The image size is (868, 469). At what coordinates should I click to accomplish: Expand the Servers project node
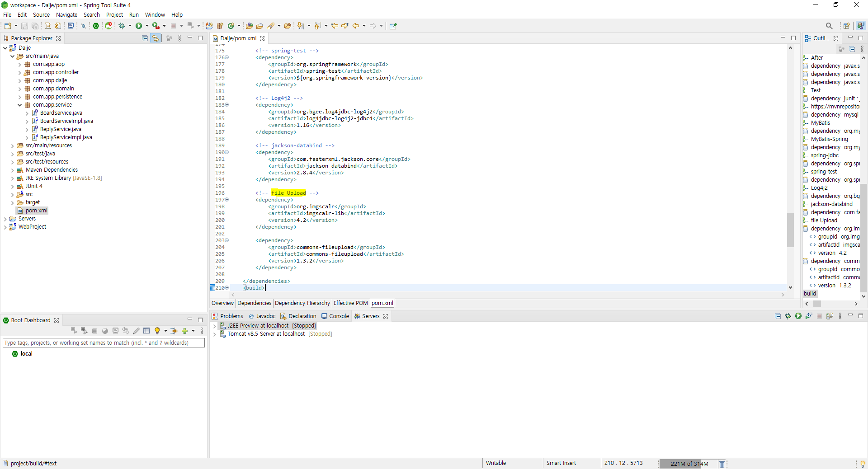(x=5, y=219)
